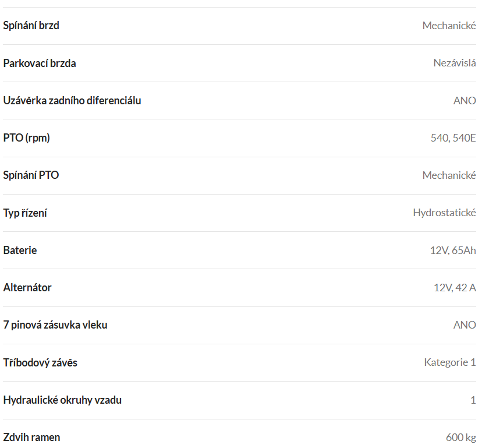Viewport: 482px width, 448px height.
Task: Click the 'Alternátor' row label
Action: click(x=27, y=288)
